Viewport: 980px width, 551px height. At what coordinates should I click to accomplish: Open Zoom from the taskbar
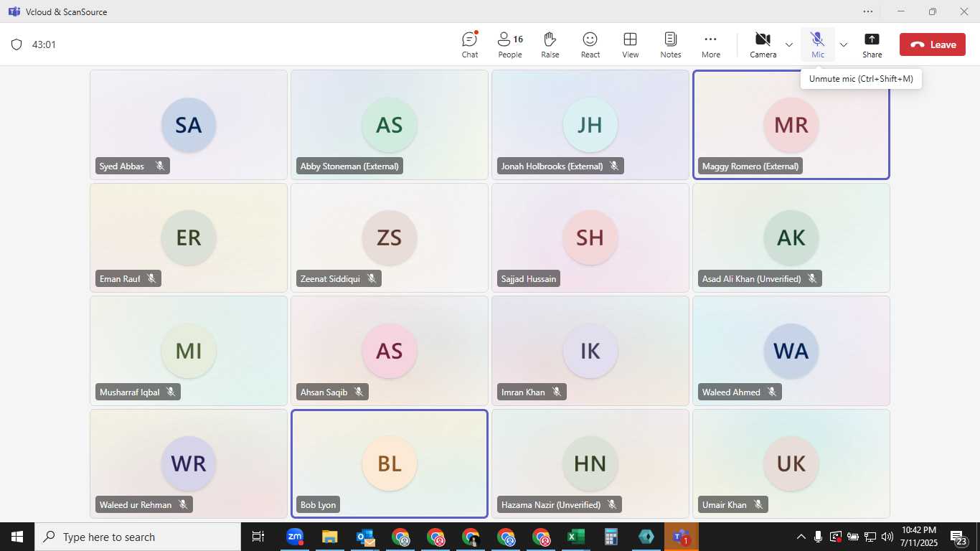point(294,537)
